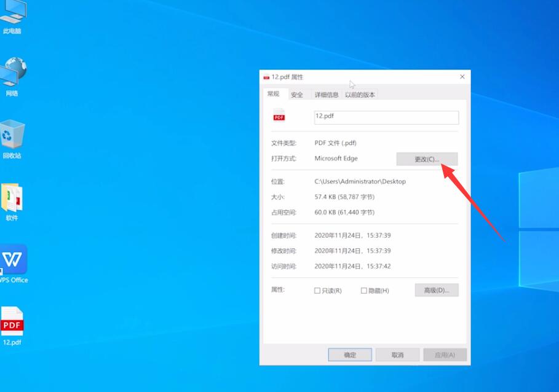The width and height of the screenshot is (559, 392).
Task: Click the 创建时间 date value
Action: [x=352, y=235]
